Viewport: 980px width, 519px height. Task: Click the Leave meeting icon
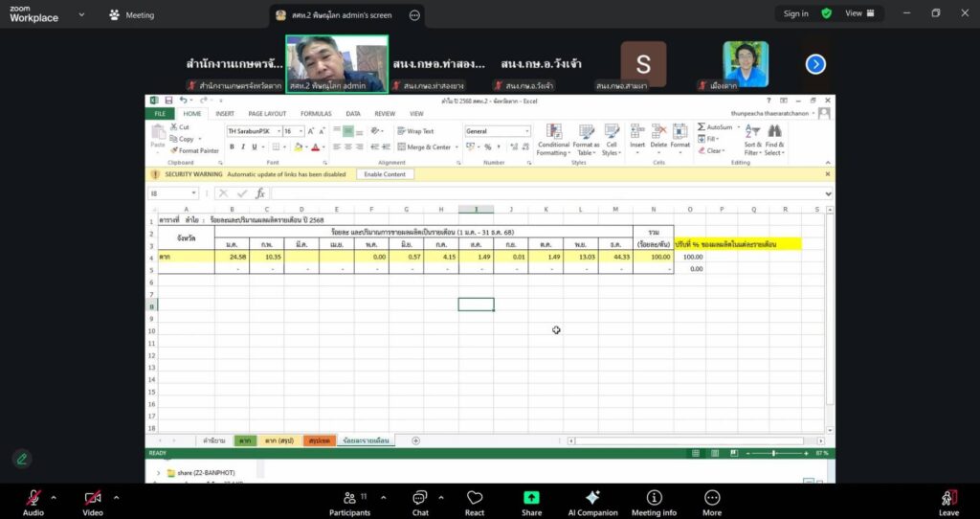pos(948,498)
